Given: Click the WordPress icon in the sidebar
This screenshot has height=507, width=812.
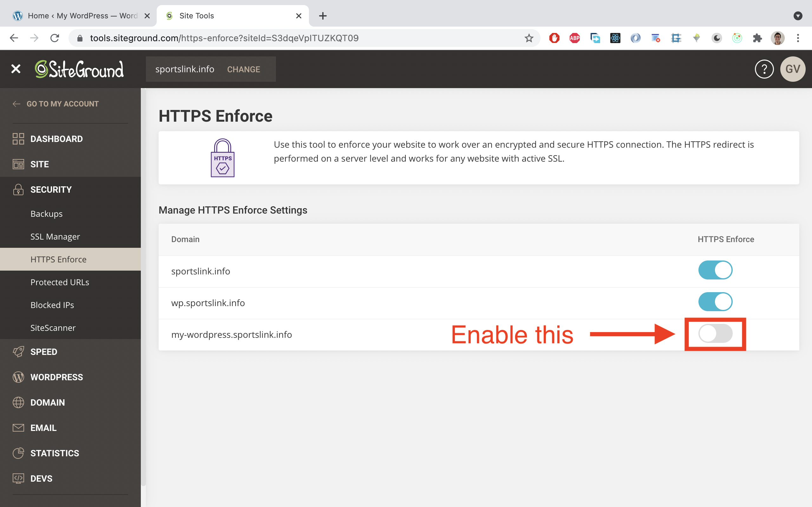Looking at the screenshot, I should (18, 377).
